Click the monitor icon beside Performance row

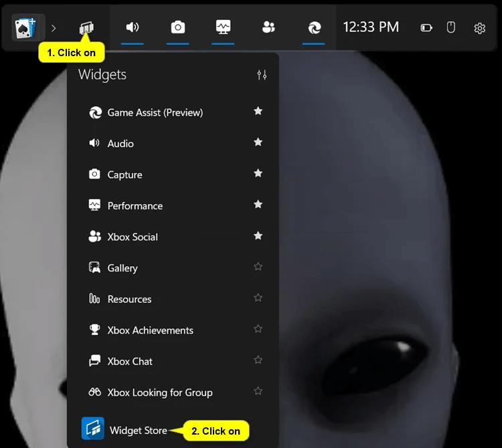[x=94, y=205]
